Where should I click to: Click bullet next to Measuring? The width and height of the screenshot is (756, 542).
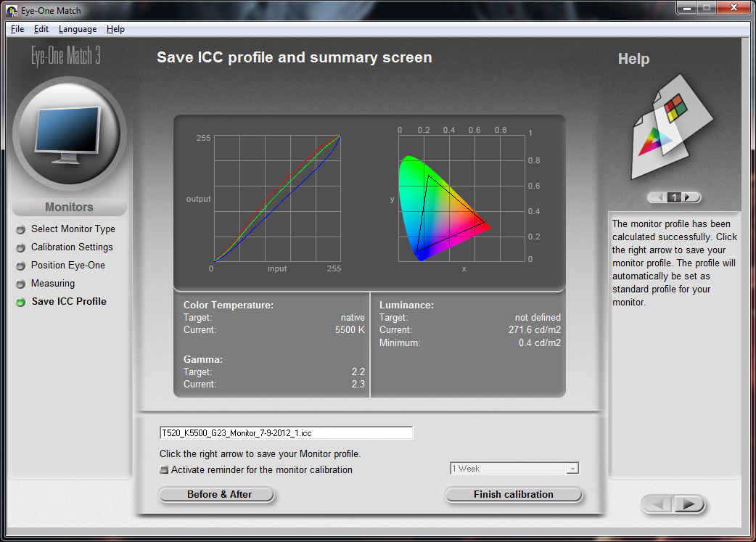[x=21, y=284]
